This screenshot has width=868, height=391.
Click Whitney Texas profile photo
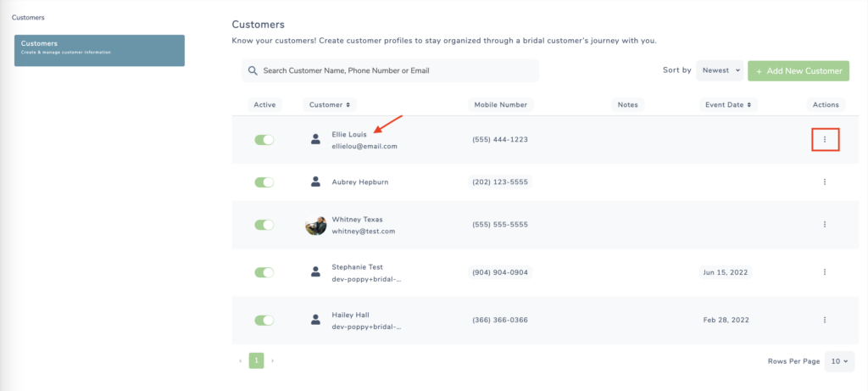pos(315,226)
